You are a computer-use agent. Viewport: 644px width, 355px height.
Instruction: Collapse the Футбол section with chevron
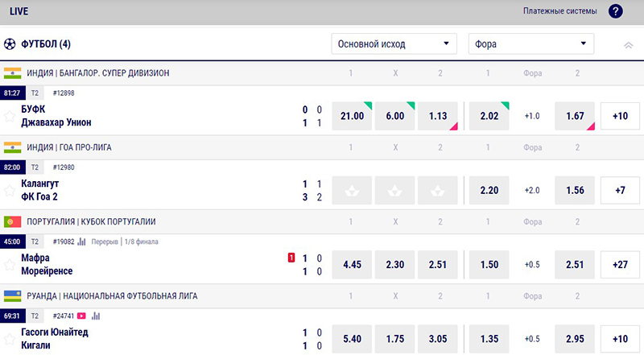(628, 45)
